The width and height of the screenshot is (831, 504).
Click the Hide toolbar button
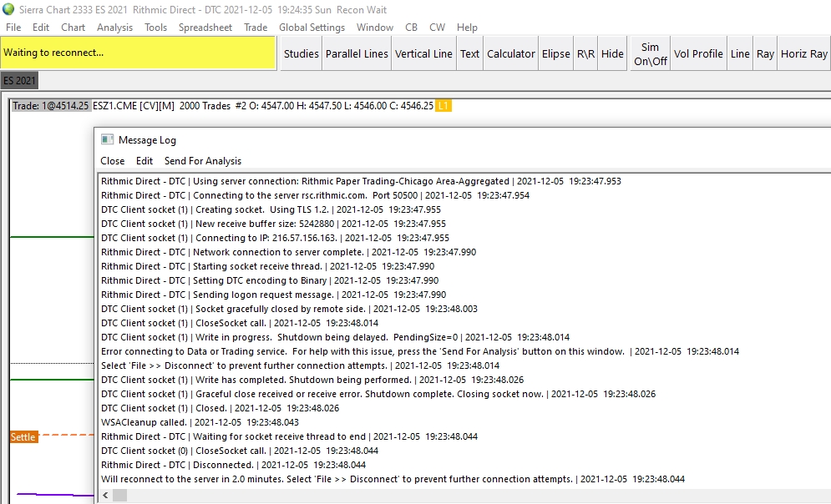(x=612, y=53)
